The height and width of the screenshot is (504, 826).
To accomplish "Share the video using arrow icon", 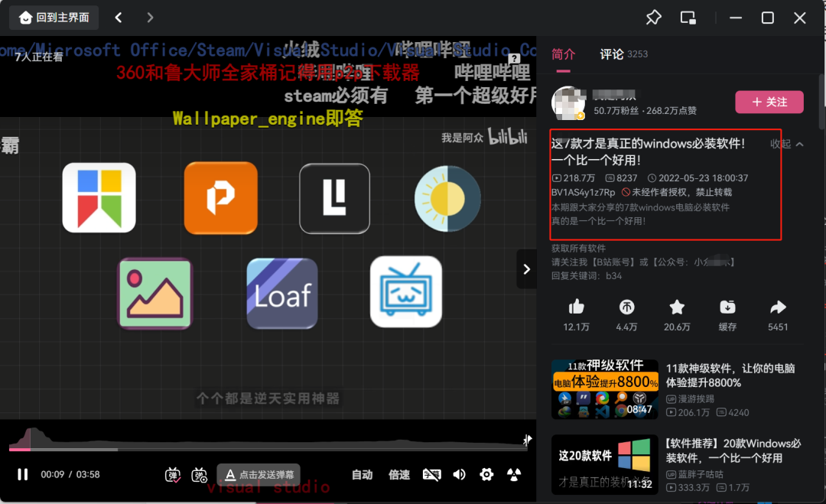I will (x=778, y=307).
